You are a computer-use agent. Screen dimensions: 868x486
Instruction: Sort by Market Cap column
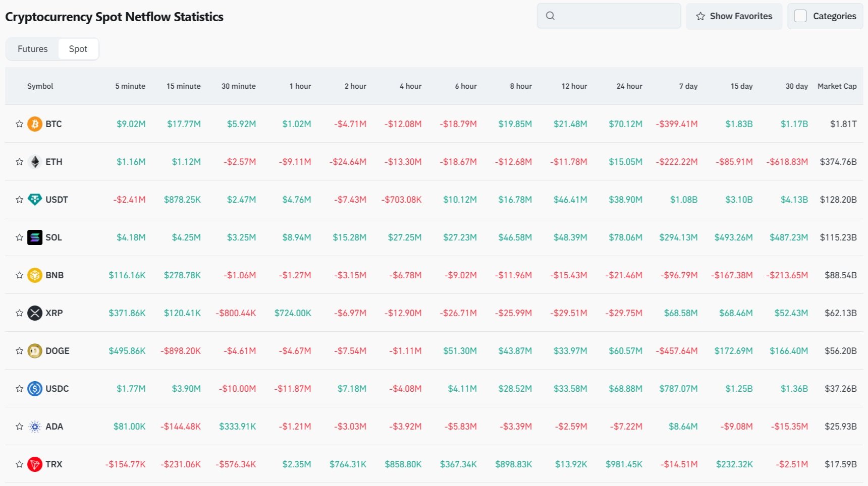837,86
